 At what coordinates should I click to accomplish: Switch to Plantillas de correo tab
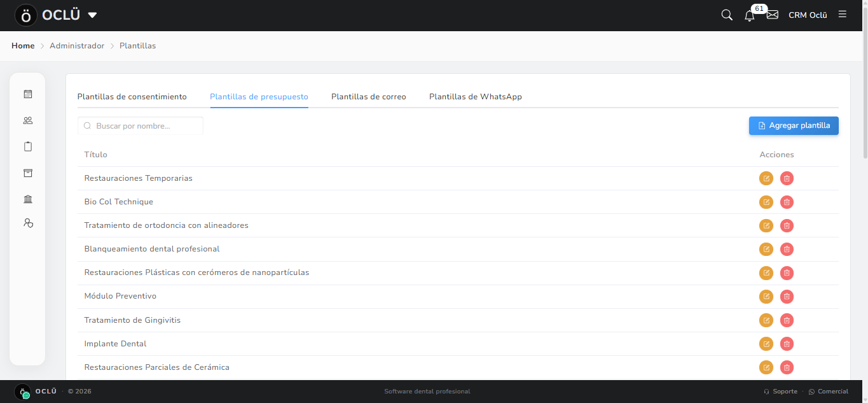click(369, 97)
